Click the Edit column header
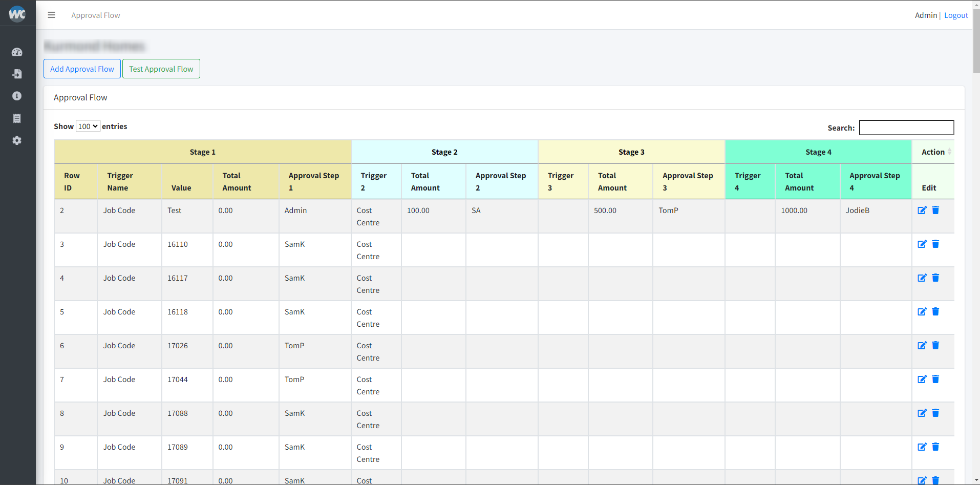980x485 pixels. tap(933, 181)
